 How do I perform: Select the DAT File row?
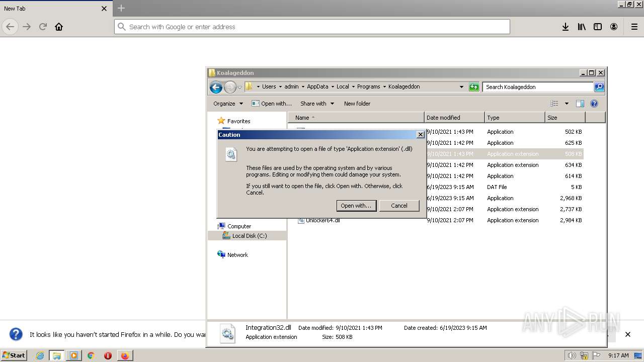436,187
